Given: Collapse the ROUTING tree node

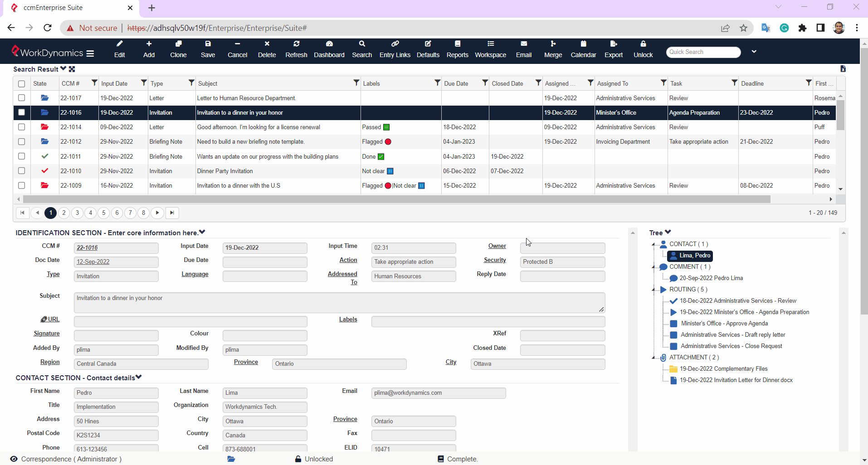Looking at the screenshot, I should pyautogui.click(x=653, y=290).
